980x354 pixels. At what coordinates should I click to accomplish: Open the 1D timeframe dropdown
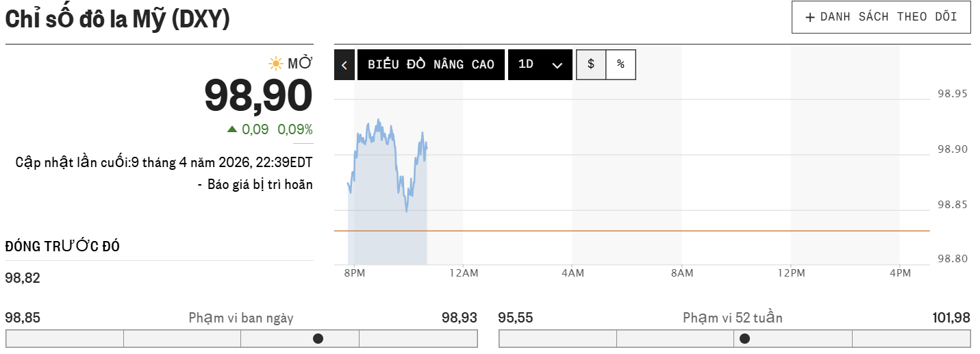pyautogui.click(x=540, y=65)
